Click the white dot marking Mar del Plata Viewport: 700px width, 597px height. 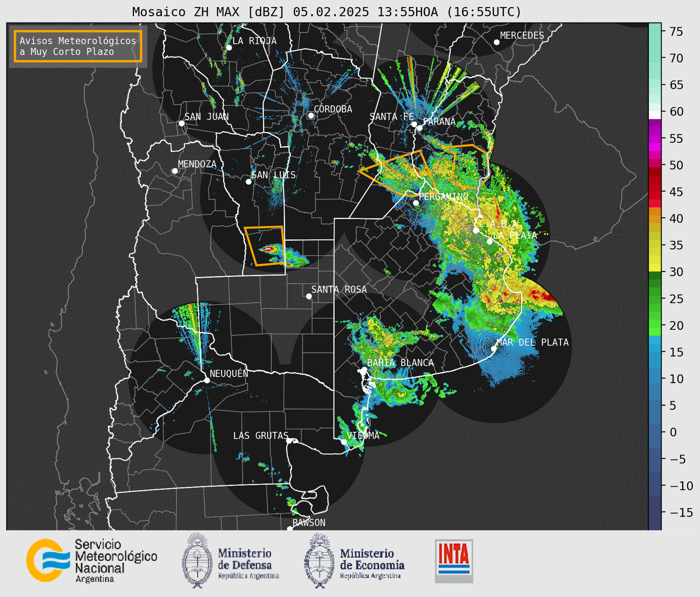[x=494, y=349]
